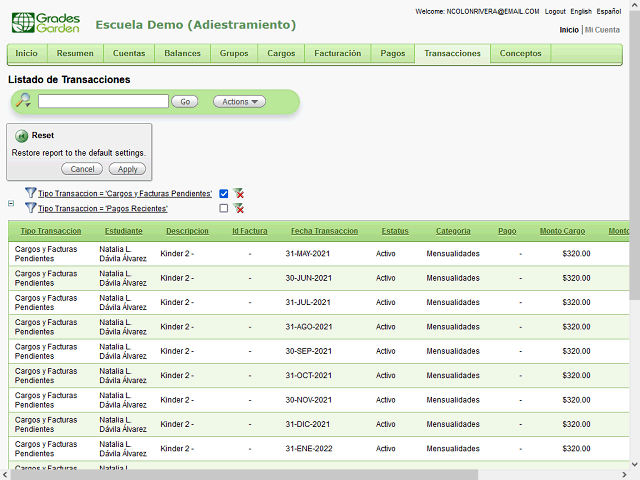Click the search magnifier column selector icon

[23, 101]
